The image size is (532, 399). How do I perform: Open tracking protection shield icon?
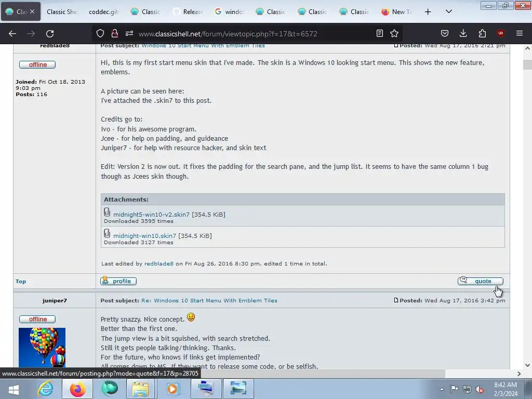click(100, 33)
